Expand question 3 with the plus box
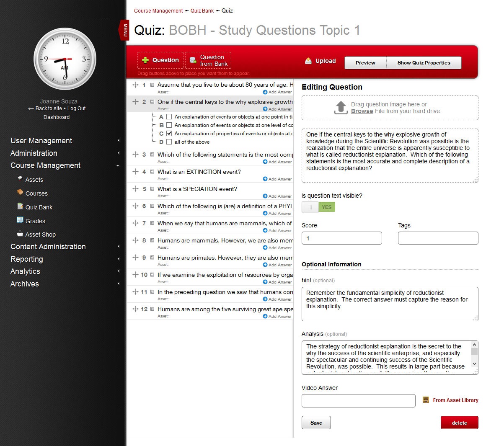 (x=152, y=155)
